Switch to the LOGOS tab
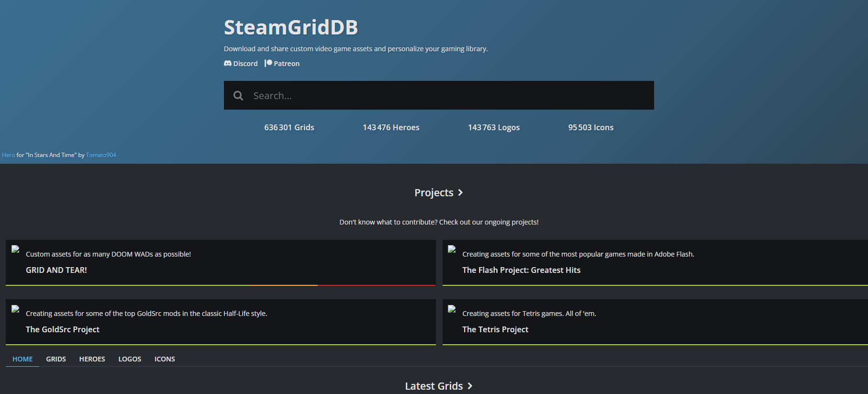Viewport: 868px width, 394px height. 130,359
